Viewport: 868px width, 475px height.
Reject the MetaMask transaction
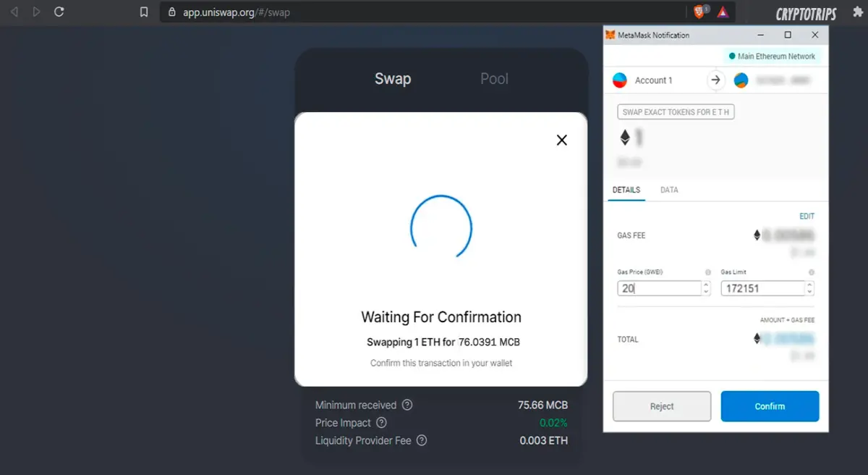click(x=662, y=406)
